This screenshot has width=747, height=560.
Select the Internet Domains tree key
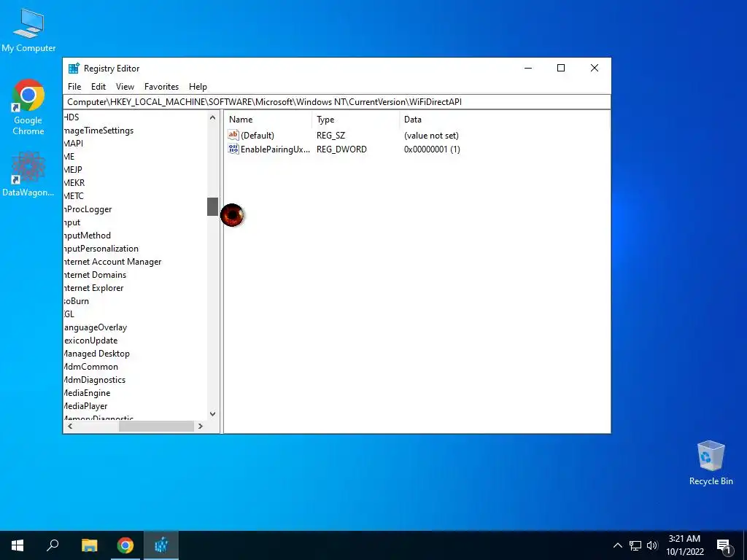96,275
